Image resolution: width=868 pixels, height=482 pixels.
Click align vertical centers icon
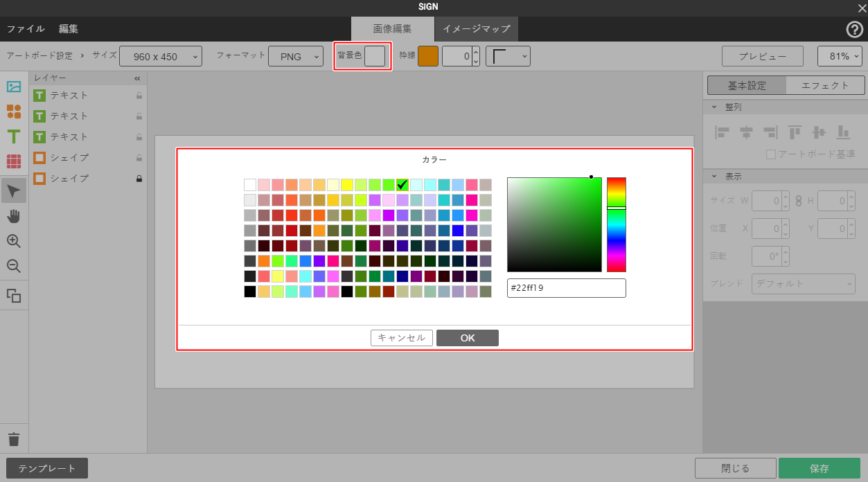pos(820,132)
